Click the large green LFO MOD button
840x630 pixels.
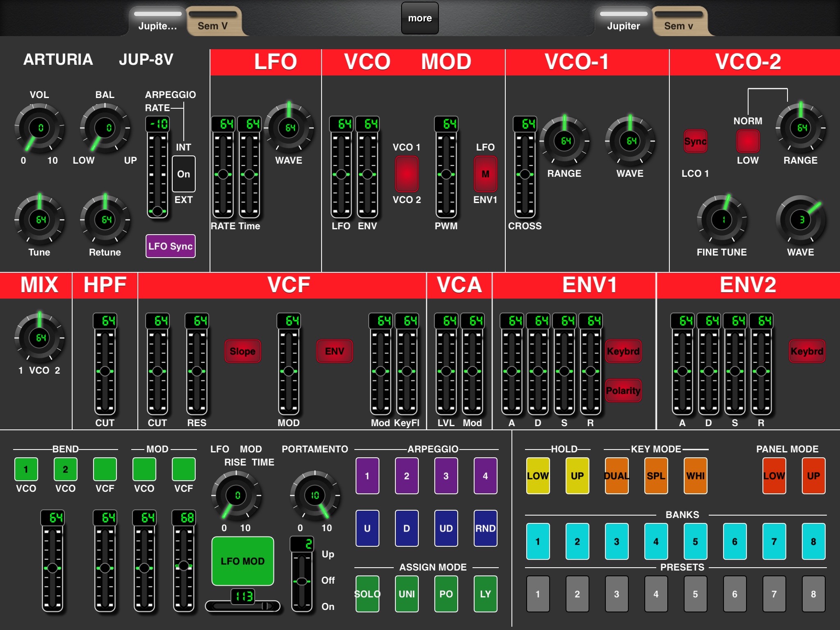click(242, 561)
